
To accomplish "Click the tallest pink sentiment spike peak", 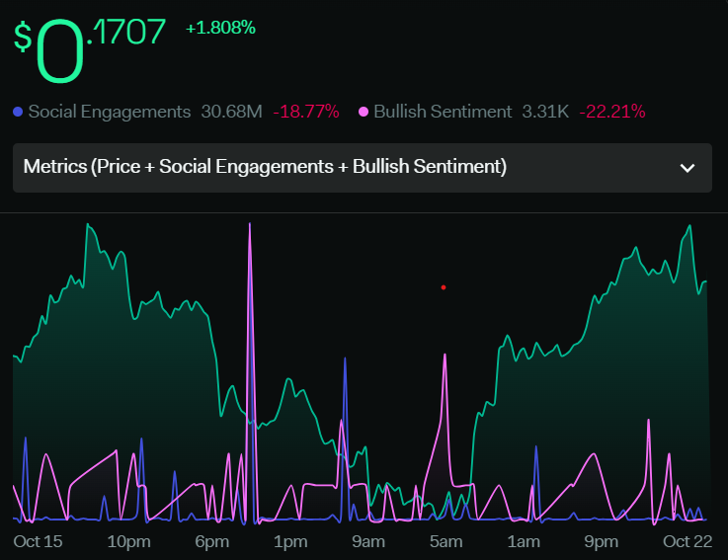I will click(x=250, y=224).
